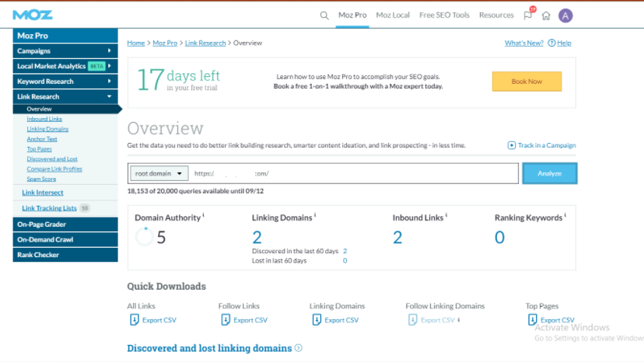This screenshot has height=362, width=644.
Task: Click Link Research breadcrumb link
Action: 205,43
